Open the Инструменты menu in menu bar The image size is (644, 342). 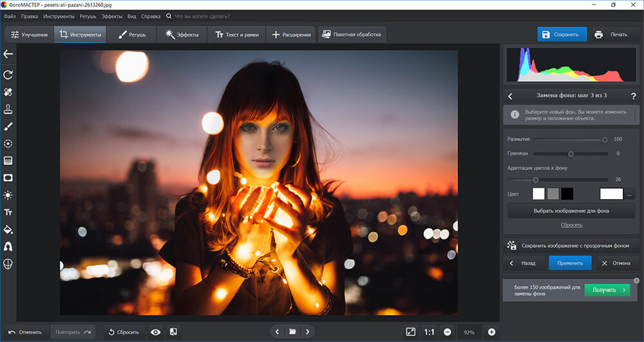coord(59,16)
